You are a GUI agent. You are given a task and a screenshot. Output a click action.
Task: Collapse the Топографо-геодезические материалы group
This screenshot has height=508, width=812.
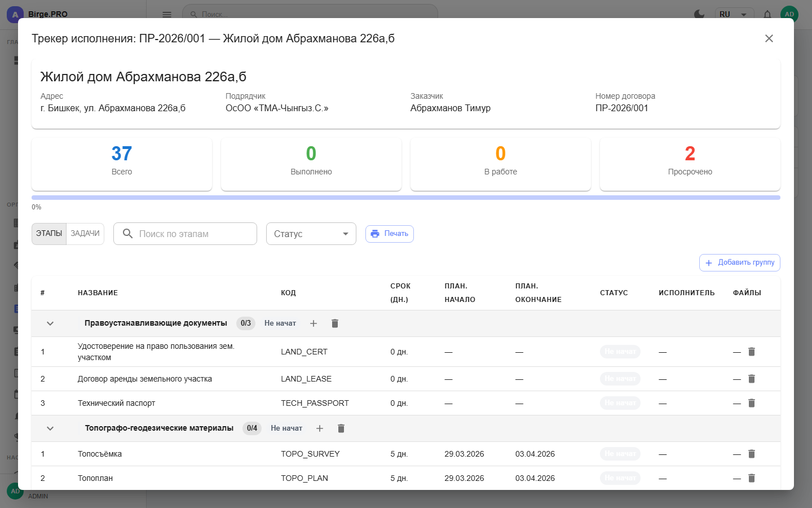[x=50, y=428]
